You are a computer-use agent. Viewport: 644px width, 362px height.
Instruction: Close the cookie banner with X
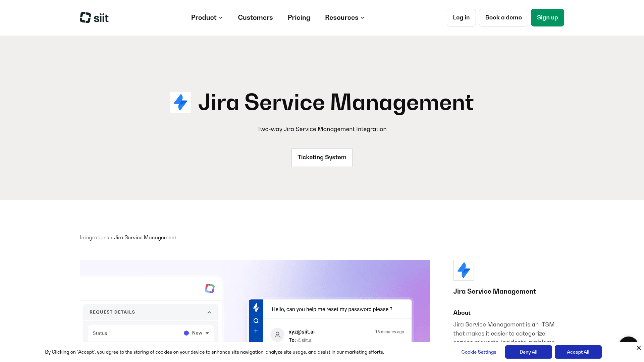[x=639, y=348]
